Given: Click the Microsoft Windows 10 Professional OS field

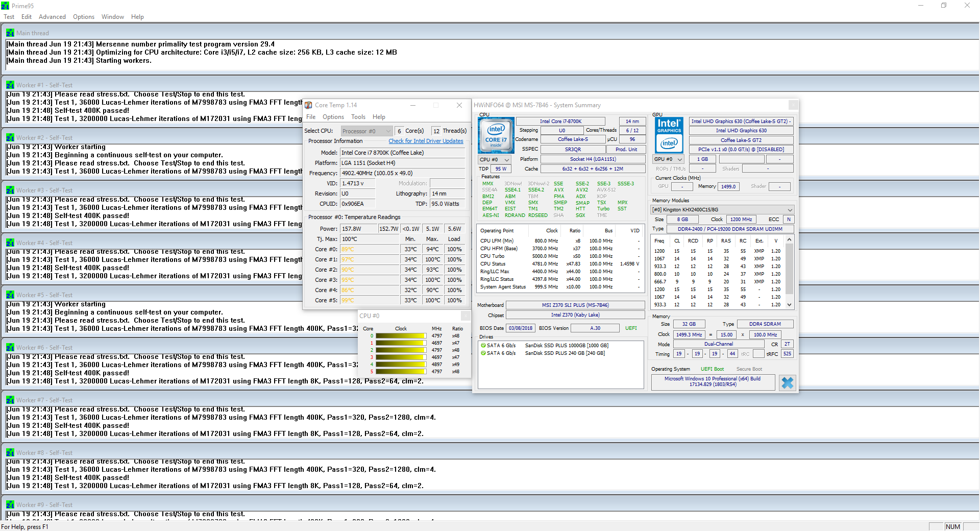Looking at the screenshot, I should (713, 382).
